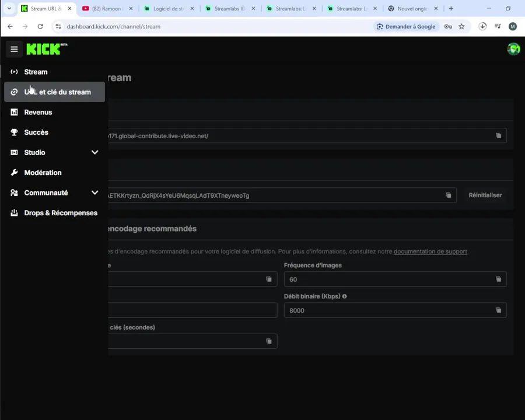Screen dimensions: 525x420
Task: Open the browser downloads icon
Action: (x=482, y=26)
